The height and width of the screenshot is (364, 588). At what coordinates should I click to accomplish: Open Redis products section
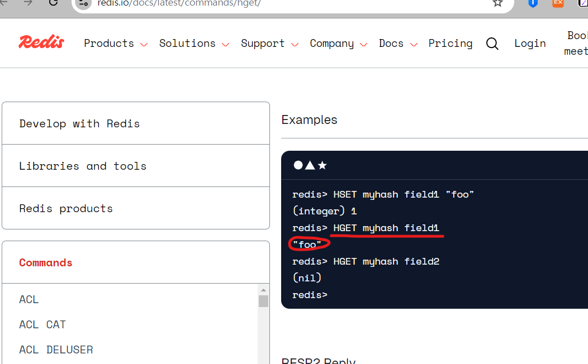coord(136,208)
